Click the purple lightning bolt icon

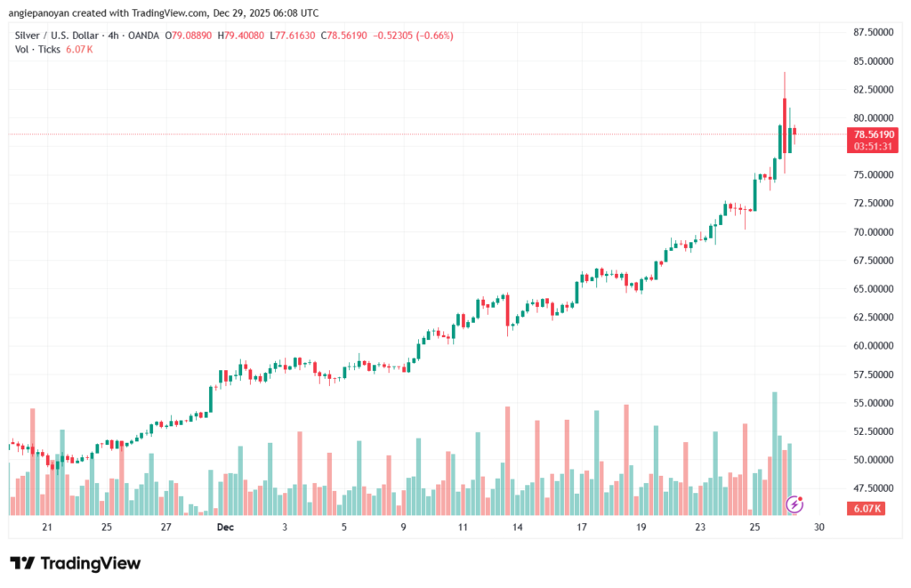tap(795, 504)
